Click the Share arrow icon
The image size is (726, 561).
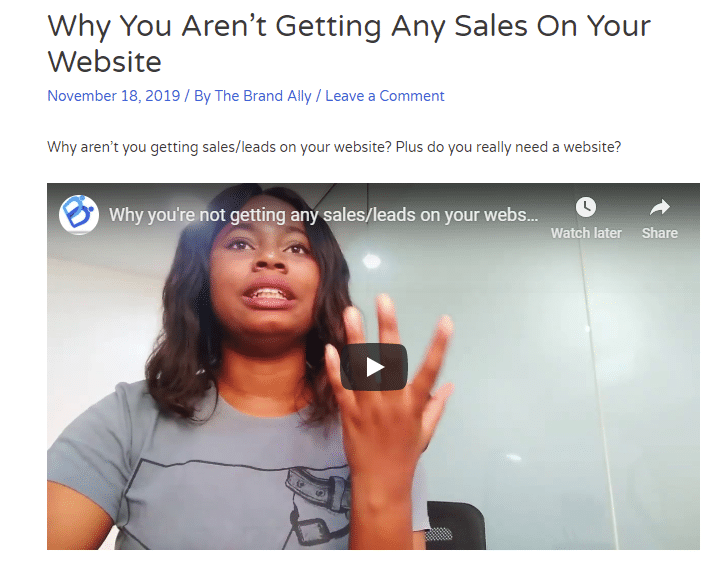point(659,207)
